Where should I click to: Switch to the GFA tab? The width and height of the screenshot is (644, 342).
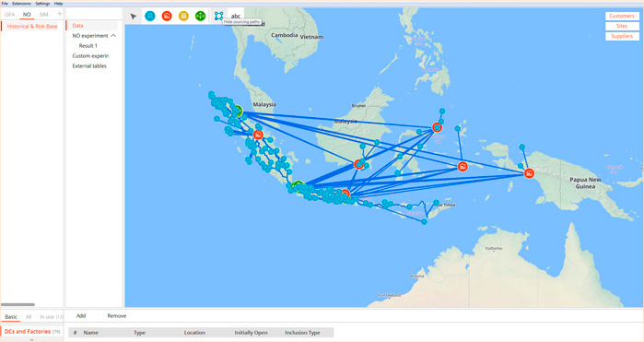point(10,15)
